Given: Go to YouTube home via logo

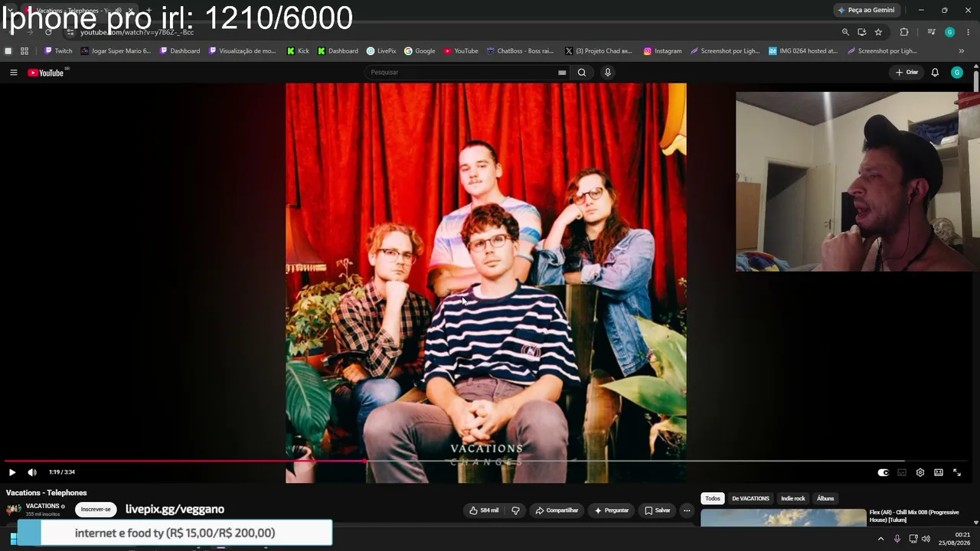Looking at the screenshot, I should click(x=47, y=73).
